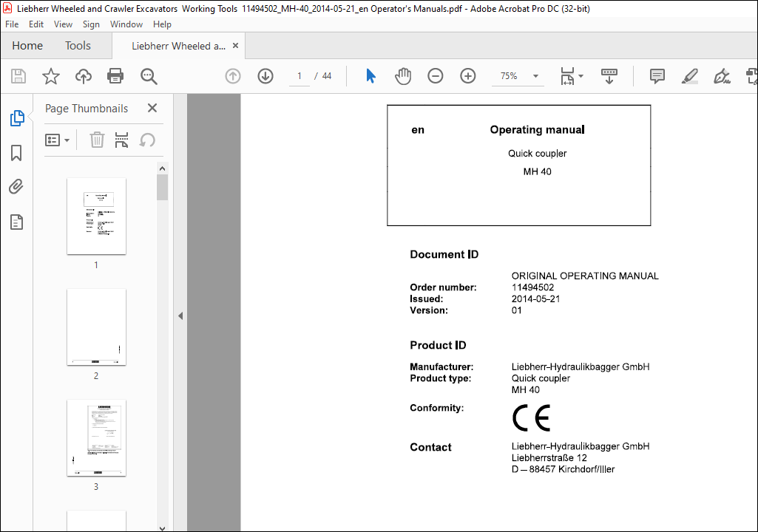Click the Operating manual heading text
The height and width of the screenshot is (532, 758).
pyautogui.click(x=537, y=129)
